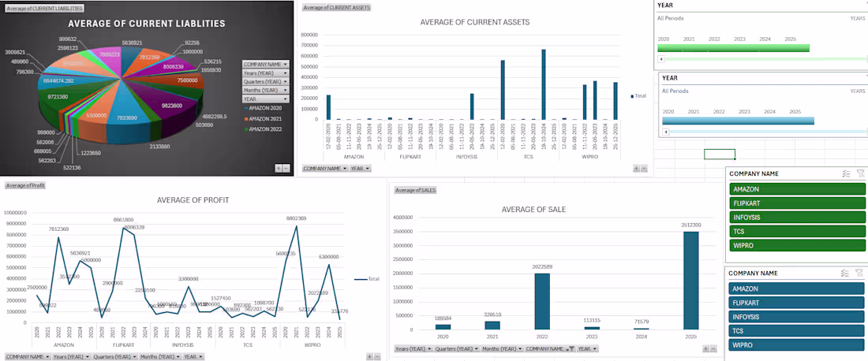Click Total legend on Current Assets chart
This screenshot has height=361, width=868.
[x=639, y=95]
